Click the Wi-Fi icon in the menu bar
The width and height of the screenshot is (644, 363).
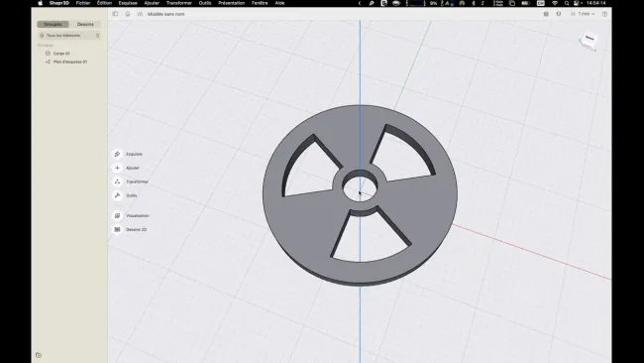click(x=555, y=3)
